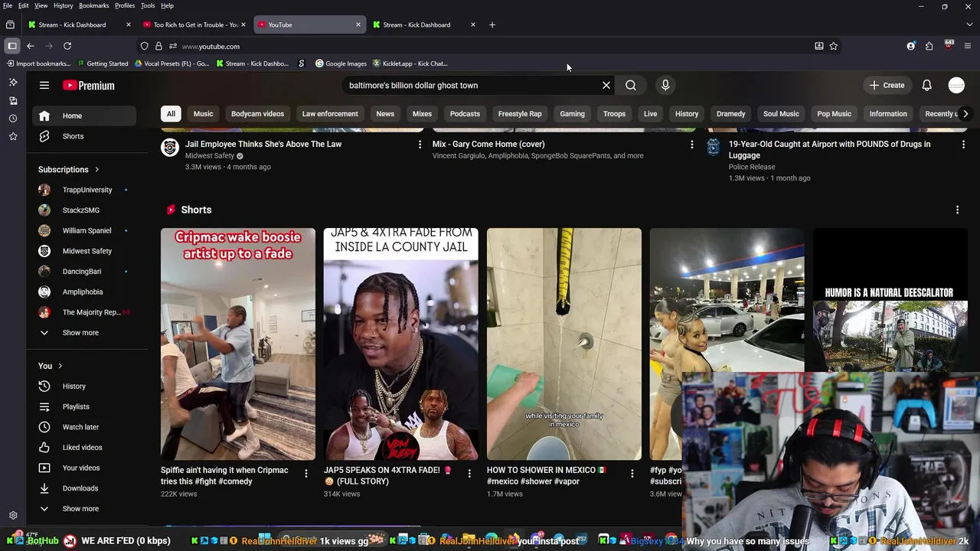Open the YouTube guide hamburger menu
The width and height of the screenshot is (980, 551).
click(44, 86)
